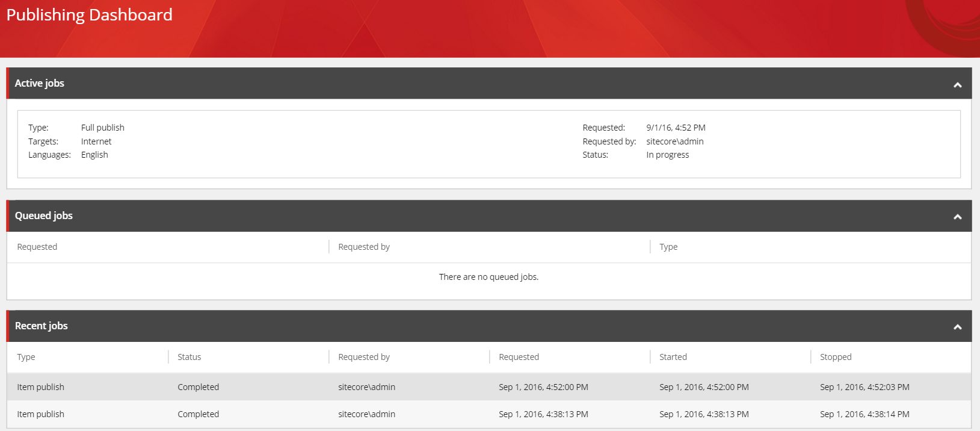This screenshot has height=431, width=980.
Task: Click Completed status in the 4:38:13 PM row
Action: (x=199, y=414)
